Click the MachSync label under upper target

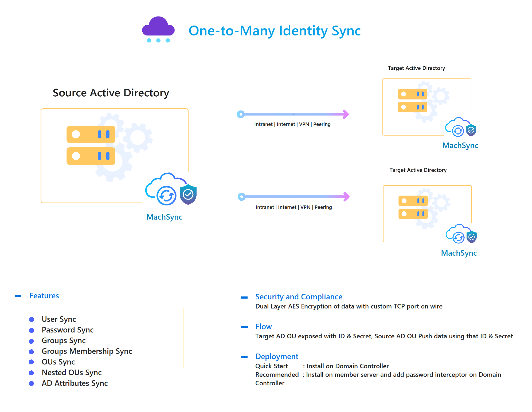click(460, 145)
